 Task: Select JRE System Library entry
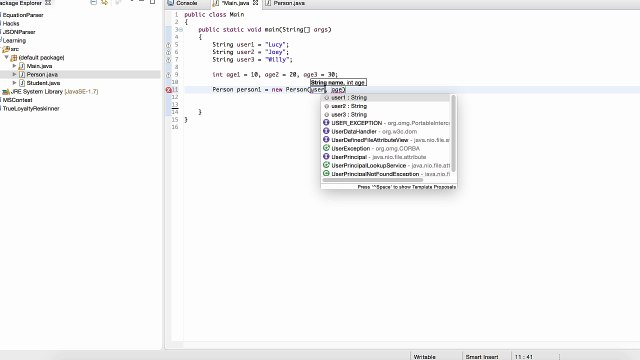[55, 91]
